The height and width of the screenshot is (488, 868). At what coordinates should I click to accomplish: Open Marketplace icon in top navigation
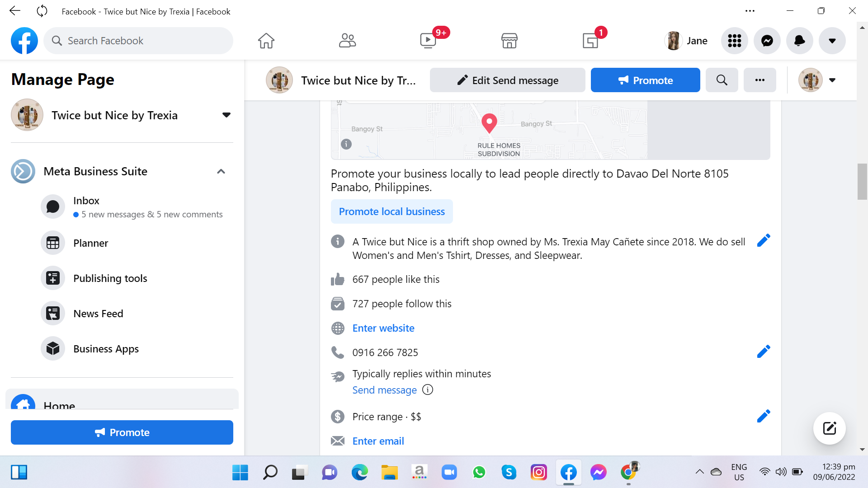[x=509, y=41]
